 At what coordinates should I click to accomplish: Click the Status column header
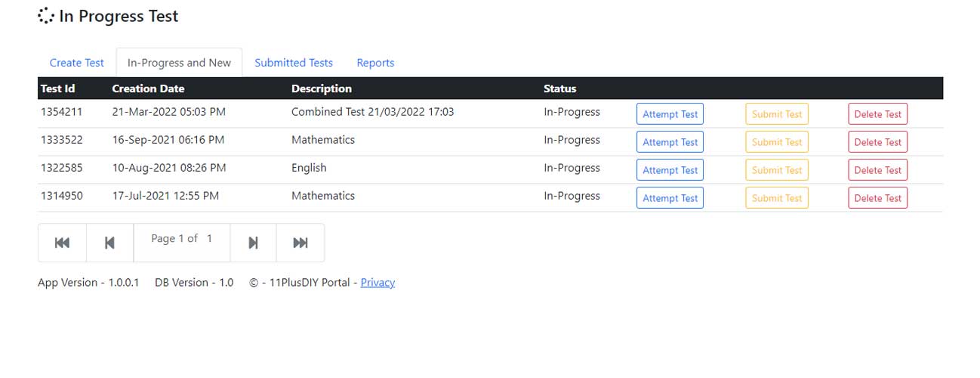pyautogui.click(x=559, y=88)
